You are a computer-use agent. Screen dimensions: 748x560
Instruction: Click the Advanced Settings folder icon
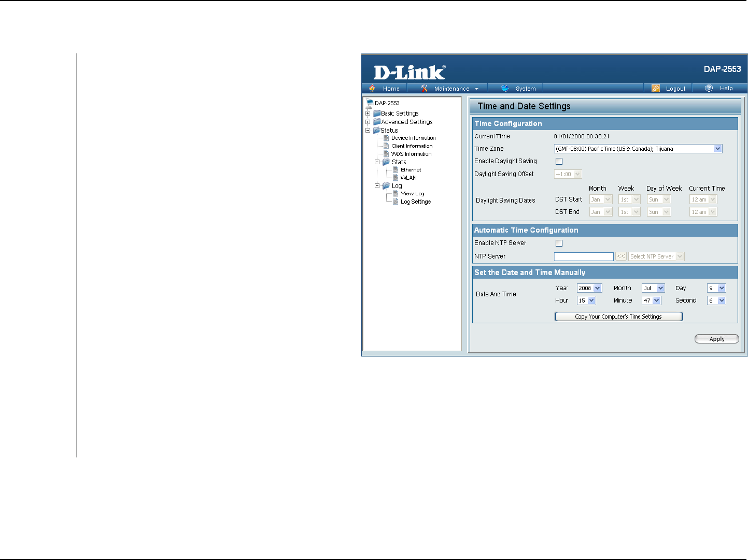[377, 122]
